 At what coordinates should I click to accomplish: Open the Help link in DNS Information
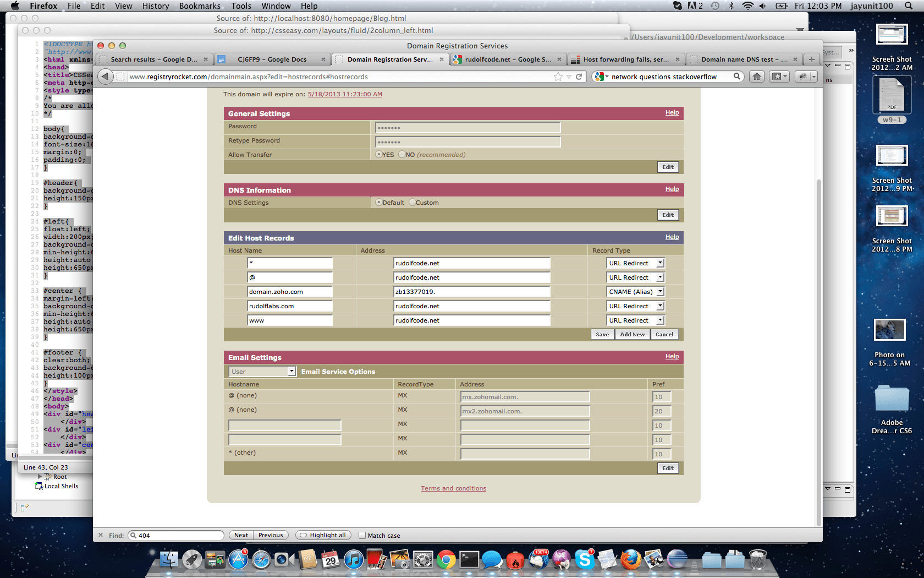pyautogui.click(x=672, y=189)
